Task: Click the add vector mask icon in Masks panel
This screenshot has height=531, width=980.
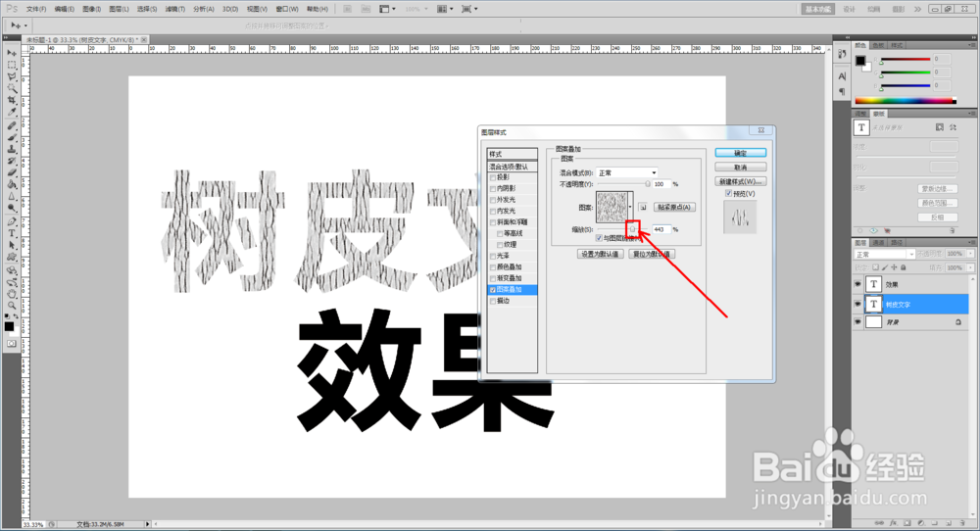Action: click(x=954, y=127)
